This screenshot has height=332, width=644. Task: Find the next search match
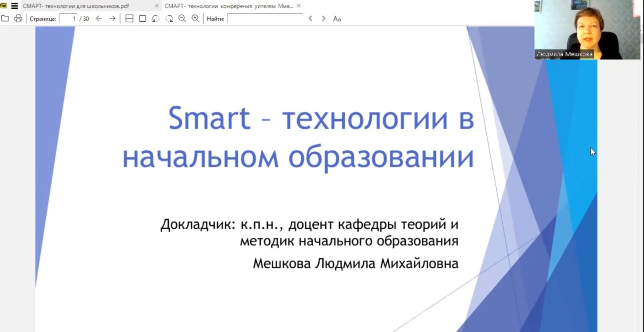click(324, 19)
